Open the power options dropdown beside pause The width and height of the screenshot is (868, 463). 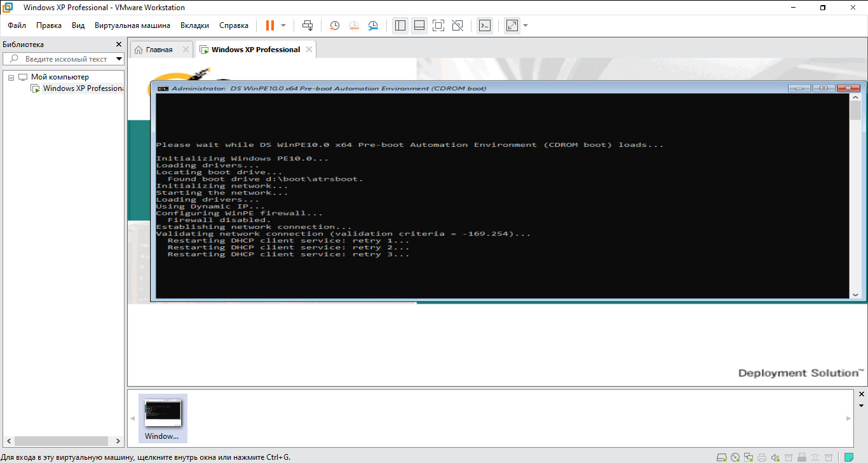tap(283, 25)
